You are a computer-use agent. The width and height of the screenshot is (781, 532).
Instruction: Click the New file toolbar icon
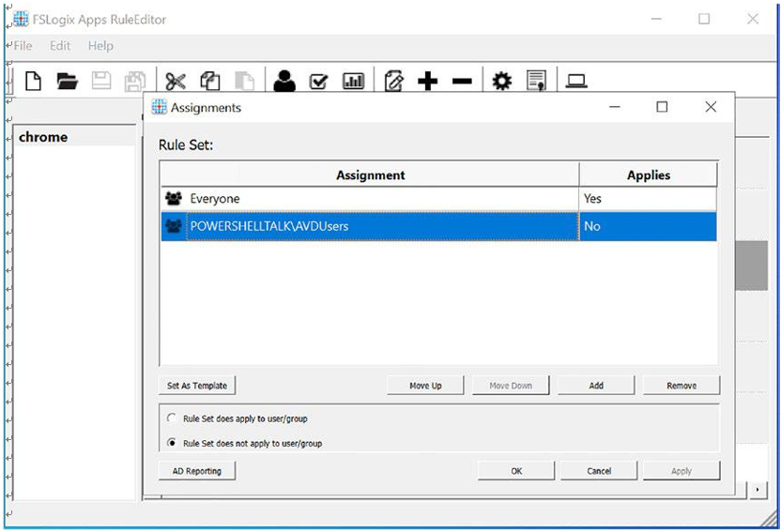pyautogui.click(x=34, y=81)
